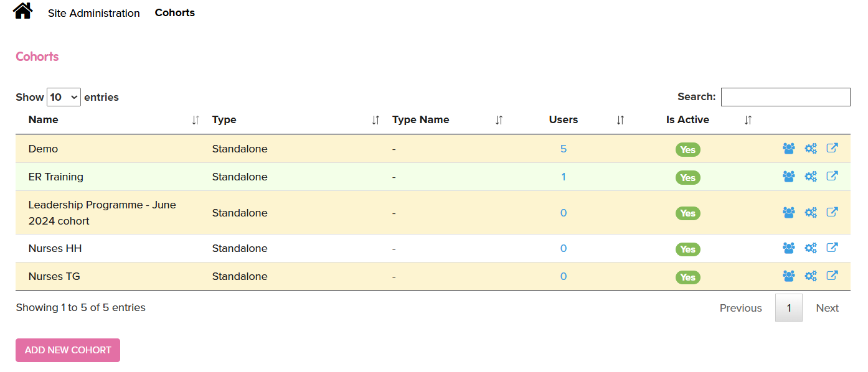Click gears icon for Nurses HH
This screenshot has height=372, width=868.
[810, 248]
